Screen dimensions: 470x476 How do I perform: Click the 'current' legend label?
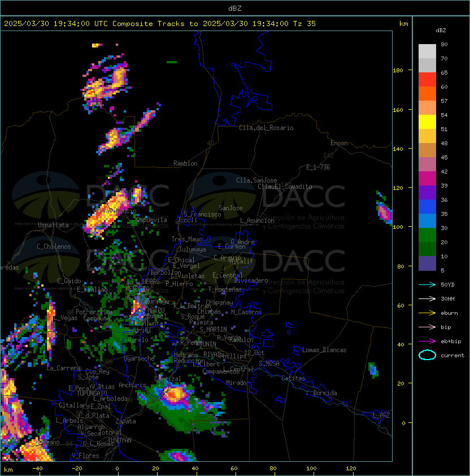coord(452,356)
